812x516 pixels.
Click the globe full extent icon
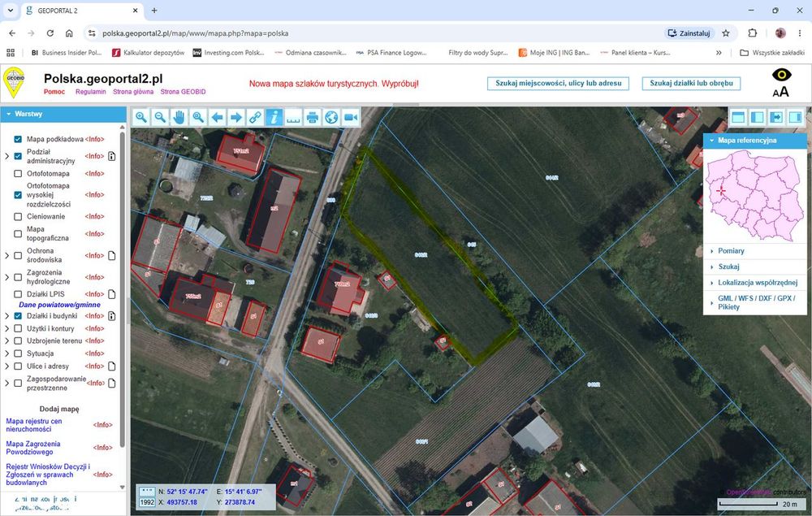[x=331, y=118]
